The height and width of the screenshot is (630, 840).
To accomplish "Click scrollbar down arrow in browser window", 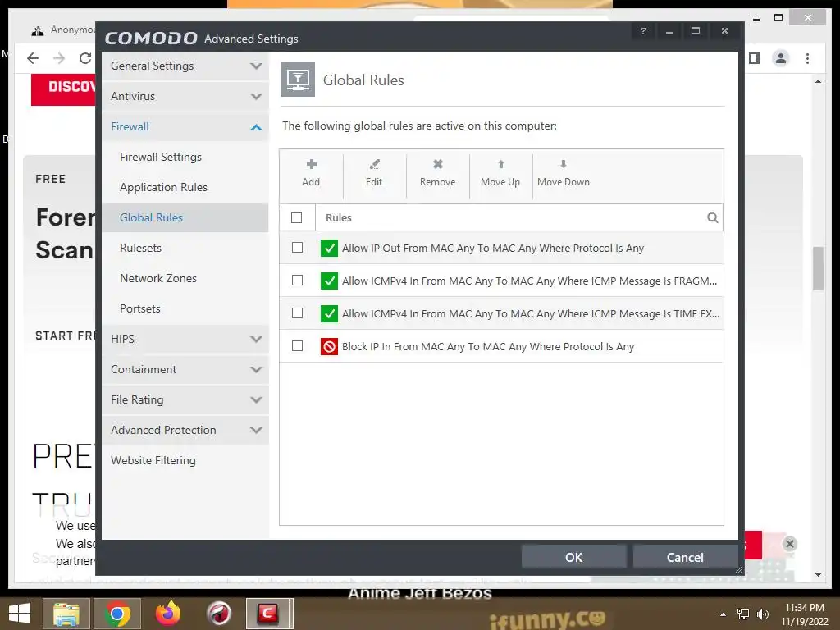I will coord(818,575).
